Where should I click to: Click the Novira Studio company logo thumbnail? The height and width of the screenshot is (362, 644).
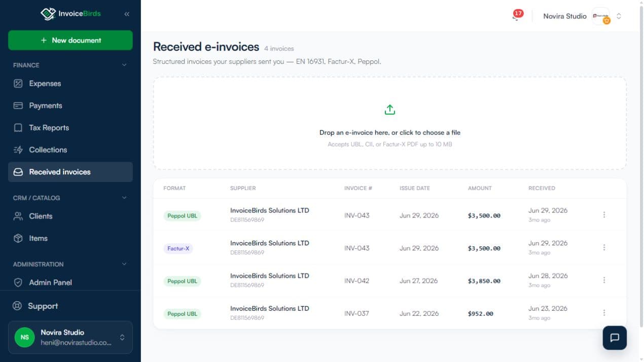601,16
